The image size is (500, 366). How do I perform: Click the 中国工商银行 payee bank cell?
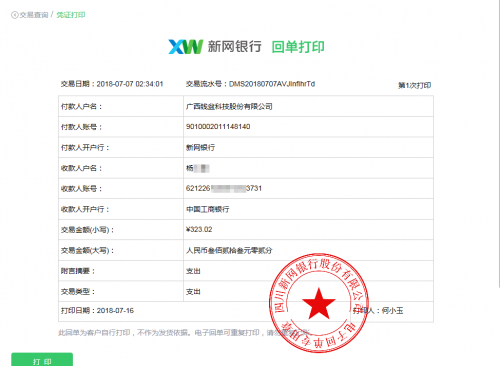tap(308, 209)
